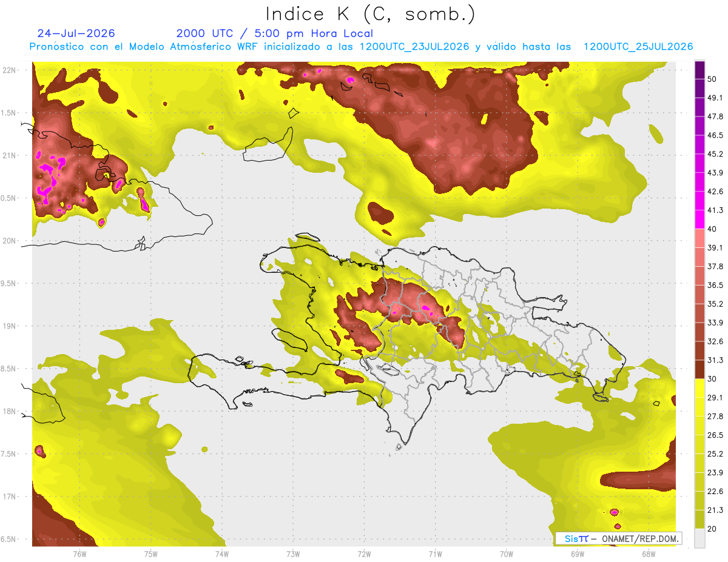Pick the gray swatch below 20 on colorbar
Screen dimensions: 728x562
click(x=699, y=538)
